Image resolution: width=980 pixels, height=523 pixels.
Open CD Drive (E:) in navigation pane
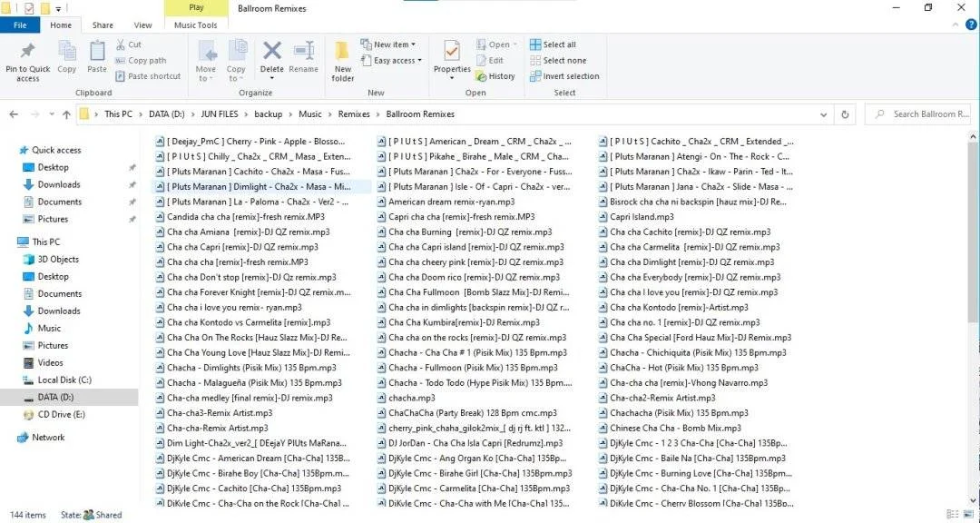click(54, 414)
